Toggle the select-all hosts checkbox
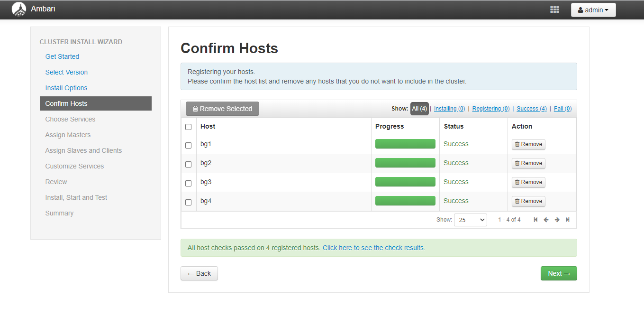Screen dimensions: 644x317 click(x=188, y=127)
